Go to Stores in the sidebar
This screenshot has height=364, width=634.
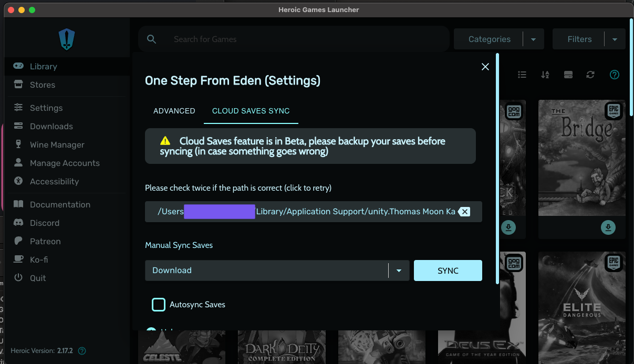tap(67, 85)
